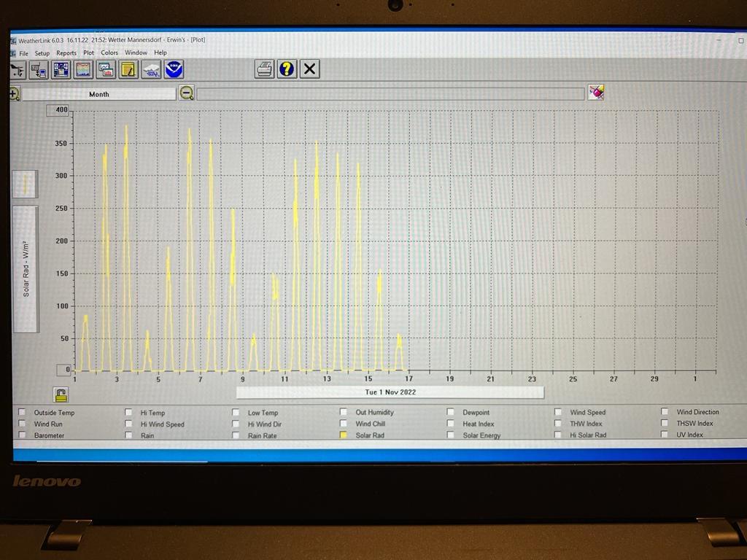
Task: Enable the Rain Rate checkbox
Action: point(236,435)
